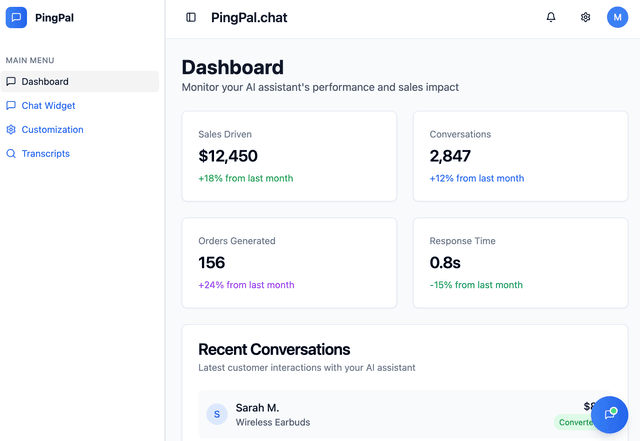This screenshot has height=441, width=640.
Task: Click the MAIN MENU section label
Action: [30, 60]
